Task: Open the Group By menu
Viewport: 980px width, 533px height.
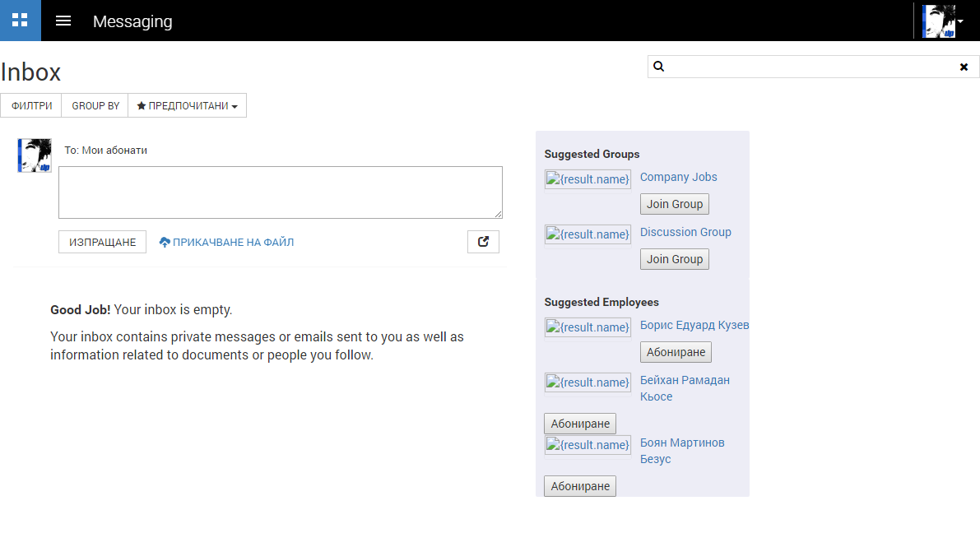Action: 95,106
